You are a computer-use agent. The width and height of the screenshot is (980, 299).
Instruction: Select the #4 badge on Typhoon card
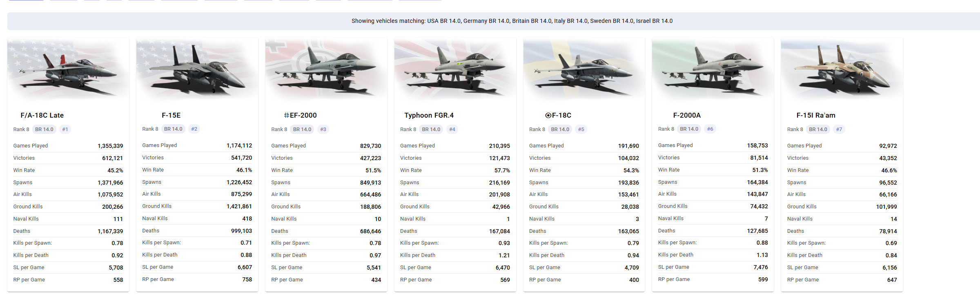452,129
